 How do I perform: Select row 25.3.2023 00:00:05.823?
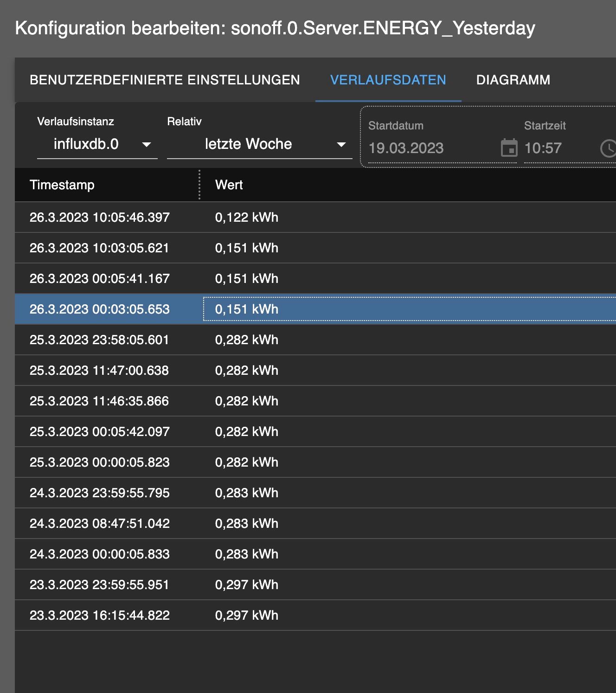pyautogui.click(x=315, y=462)
